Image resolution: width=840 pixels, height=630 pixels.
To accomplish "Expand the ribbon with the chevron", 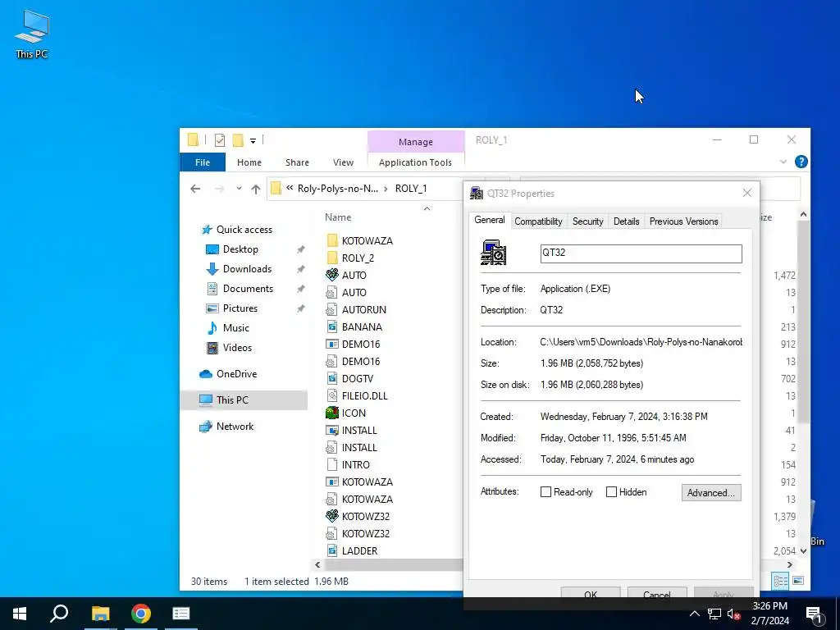I will [783, 162].
